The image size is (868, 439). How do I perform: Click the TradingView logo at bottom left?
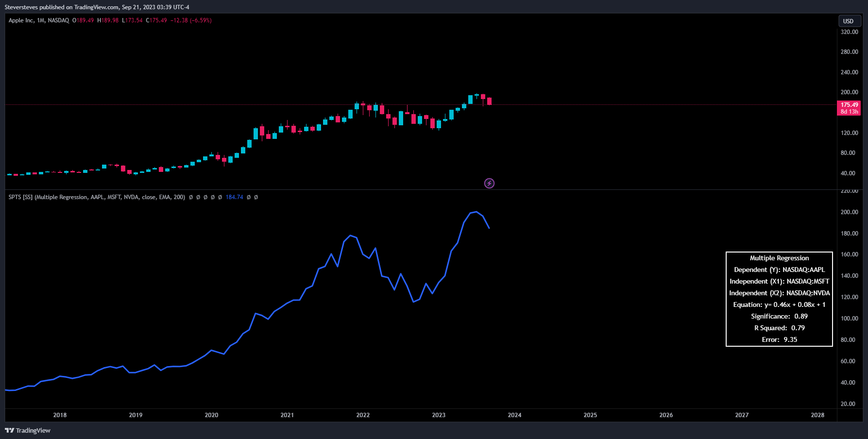pos(28,430)
